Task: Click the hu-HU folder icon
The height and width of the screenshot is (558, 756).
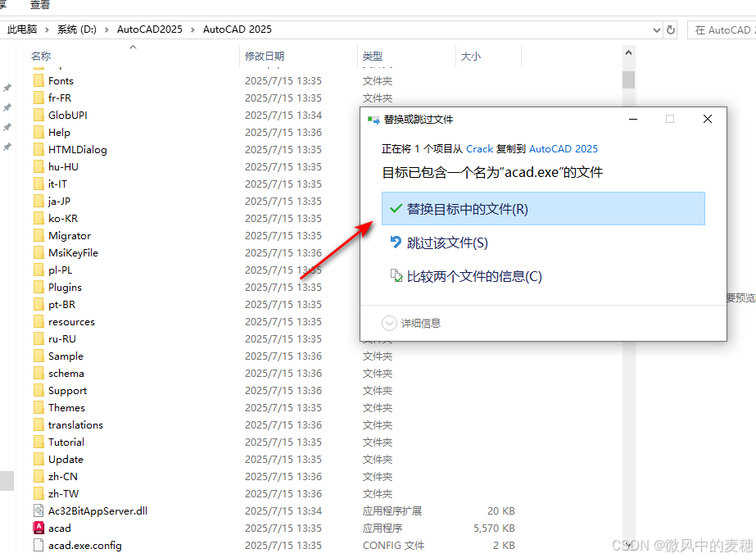Action: [38, 167]
